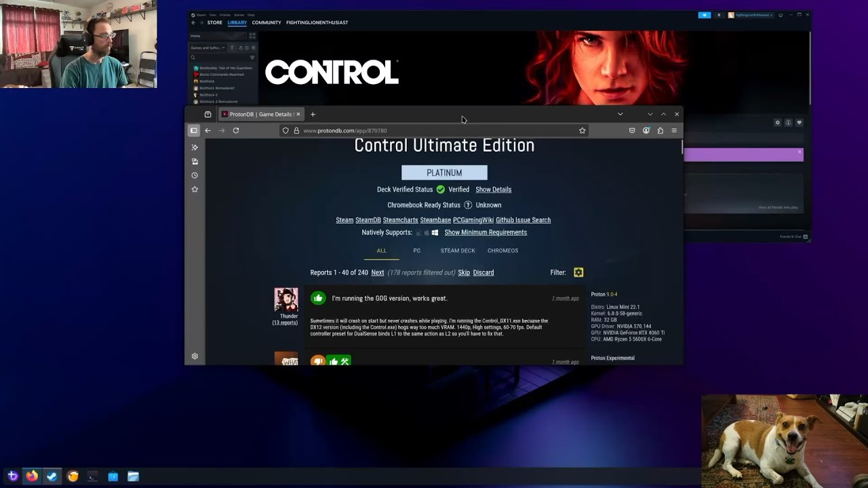
Task: Toggle the Firefox sidebar button
Action: [194, 130]
